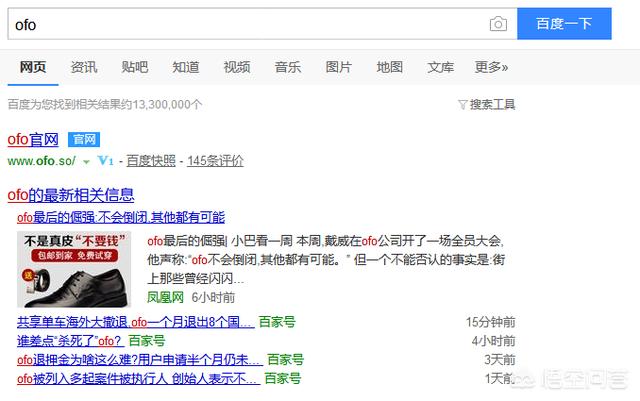Click the snippet text starting ofo最后的倔强| 小巴看一周
The width and height of the screenshot is (640, 401).
[326, 260]
